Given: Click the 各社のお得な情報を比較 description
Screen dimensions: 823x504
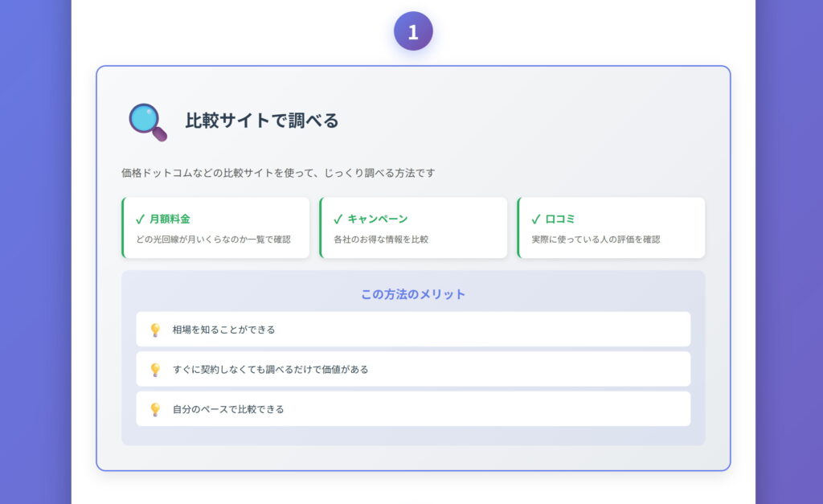Looking at the screenshot, I should tap(381, 240).
